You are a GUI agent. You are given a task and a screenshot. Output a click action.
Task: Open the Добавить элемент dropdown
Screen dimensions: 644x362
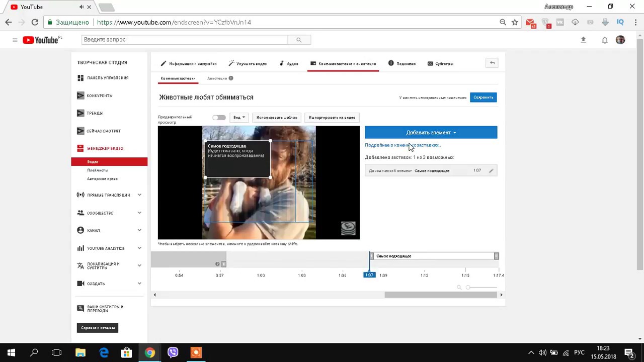431,132
